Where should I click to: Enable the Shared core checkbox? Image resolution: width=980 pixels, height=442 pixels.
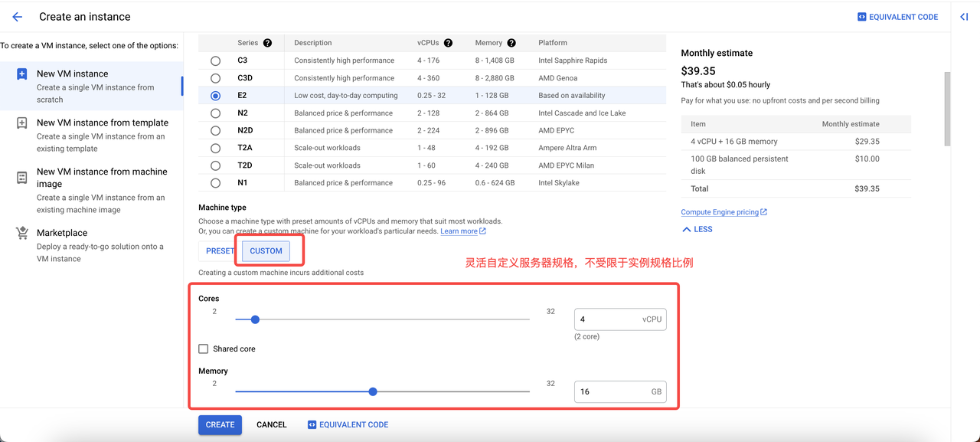click(x=204, y=349)
